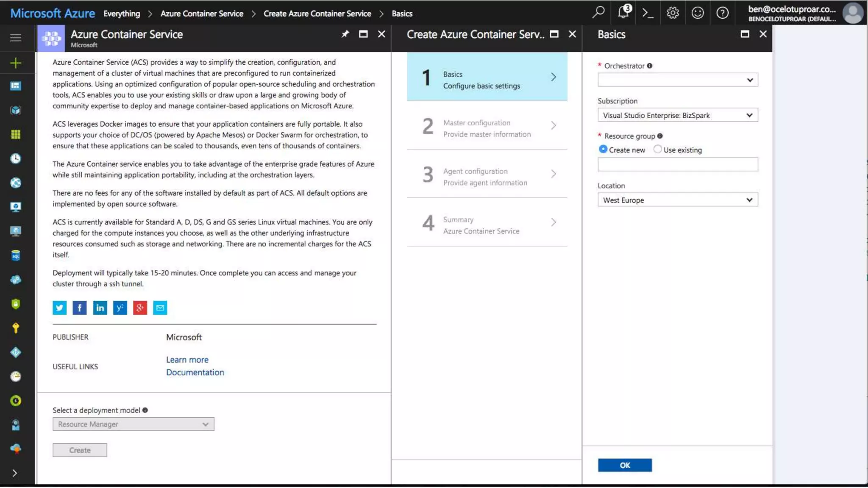The height and width of the screenshot is (488, 868).
Task: Open the Documentation link
Action: click(x=195, y=372)
